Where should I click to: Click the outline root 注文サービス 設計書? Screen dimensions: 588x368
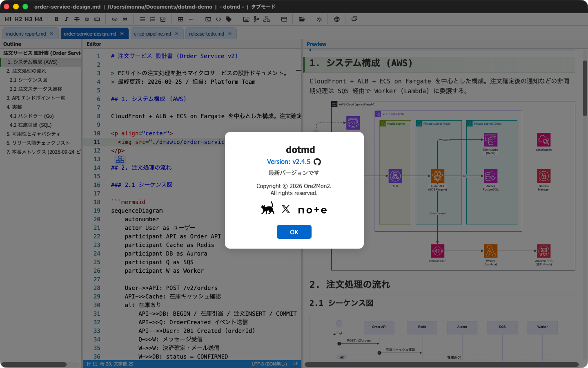(x=41, y=53)
